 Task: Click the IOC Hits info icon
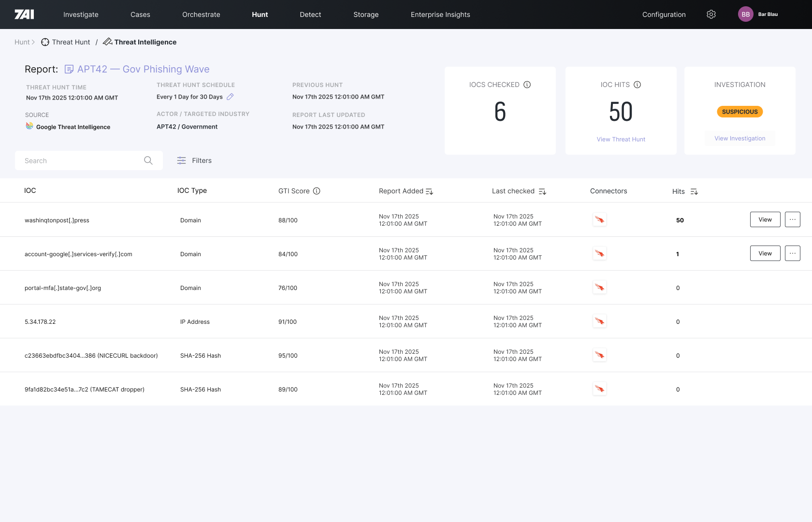638,85
